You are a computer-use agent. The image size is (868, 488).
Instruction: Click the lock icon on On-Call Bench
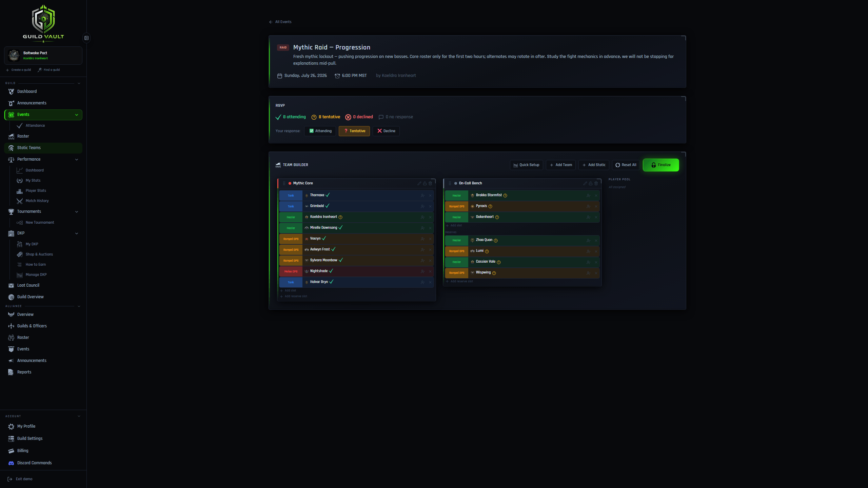click(591, 183)
